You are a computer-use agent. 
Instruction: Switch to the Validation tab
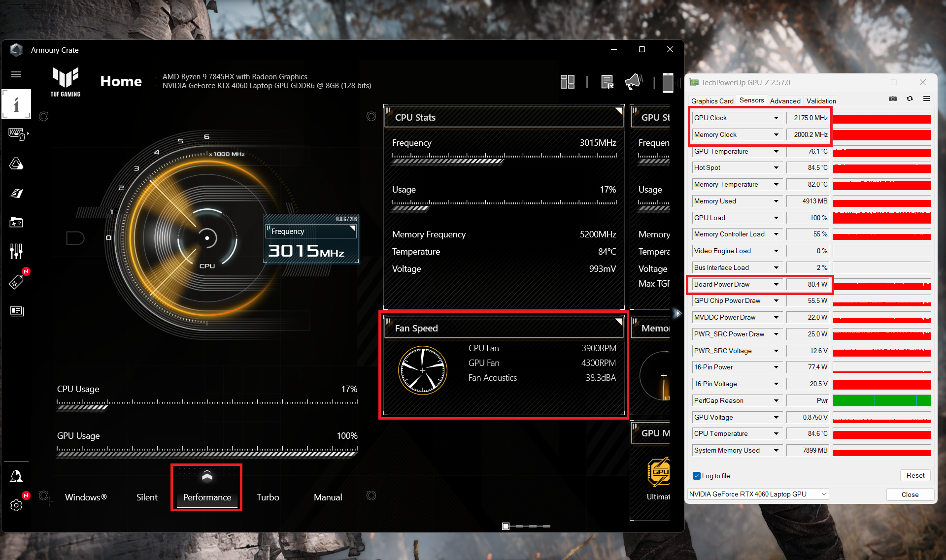821,101
